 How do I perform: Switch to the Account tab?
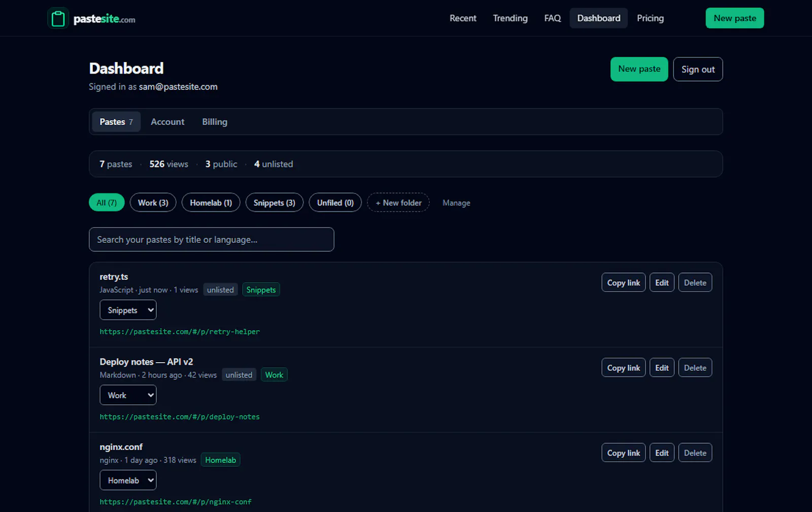coord(167,122)
